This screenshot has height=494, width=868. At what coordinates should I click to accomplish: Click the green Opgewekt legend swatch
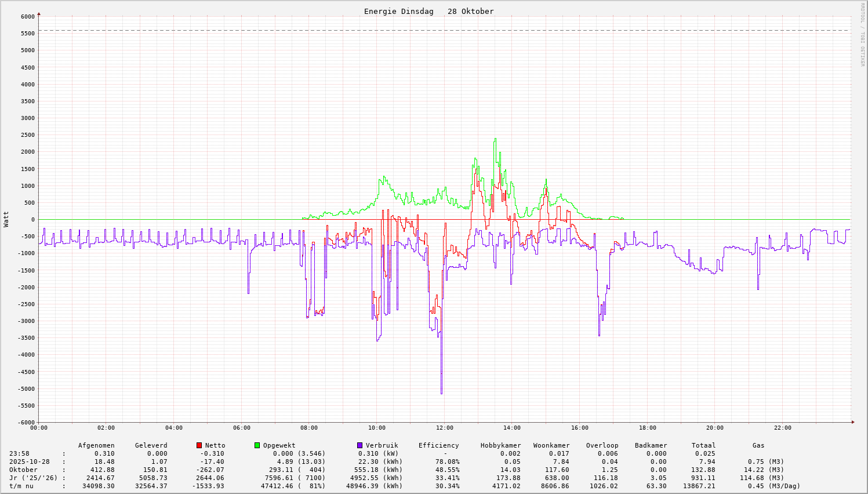tap(257, 445)
